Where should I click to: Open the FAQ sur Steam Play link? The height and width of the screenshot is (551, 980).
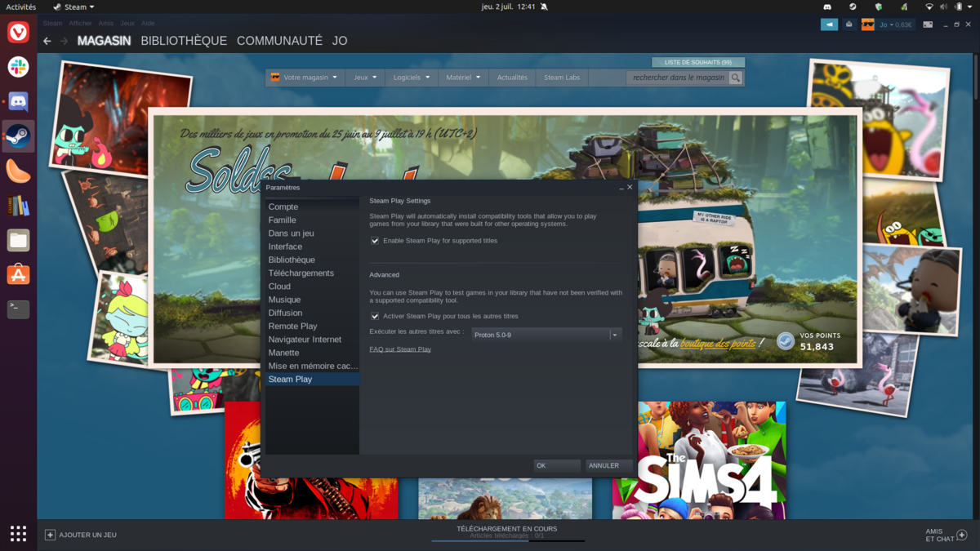click(x=400, y=349)
